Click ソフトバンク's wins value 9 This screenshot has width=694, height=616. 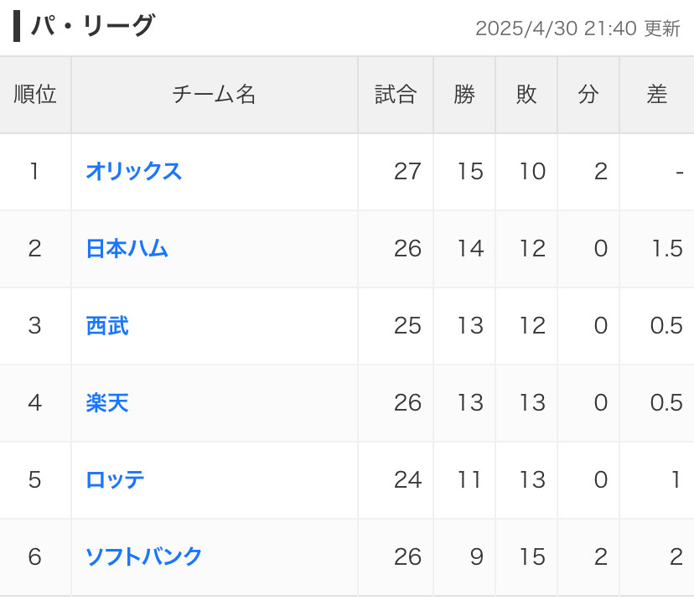476,557
